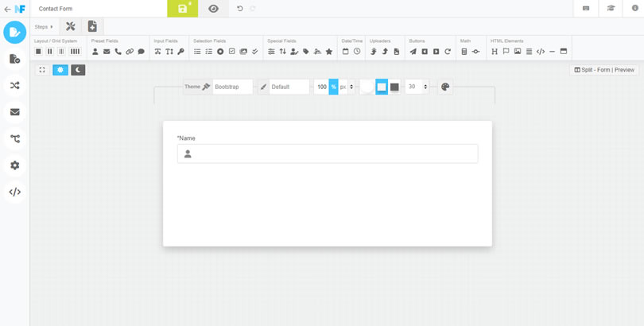644x326 pixels.
Task: Add a submit button with paper plane
Action: [x=413, y=52]
